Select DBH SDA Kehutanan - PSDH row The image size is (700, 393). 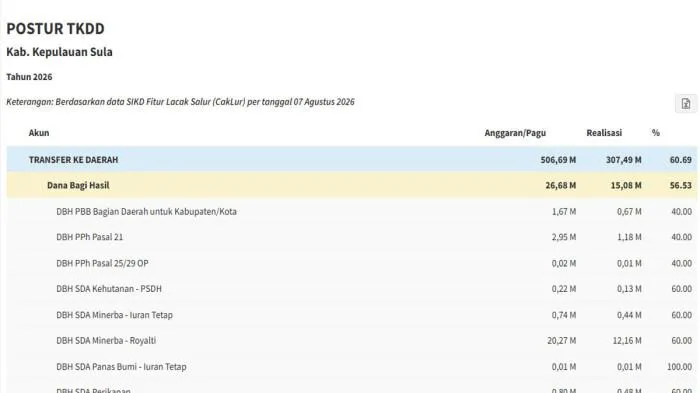point(352,289)
